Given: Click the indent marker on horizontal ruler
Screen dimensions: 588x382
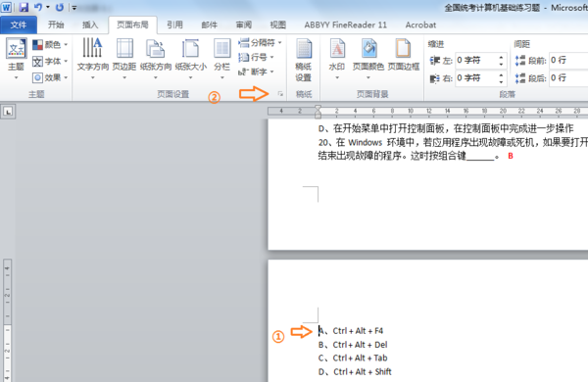Looking at the screenshot, I should point(318,111).
